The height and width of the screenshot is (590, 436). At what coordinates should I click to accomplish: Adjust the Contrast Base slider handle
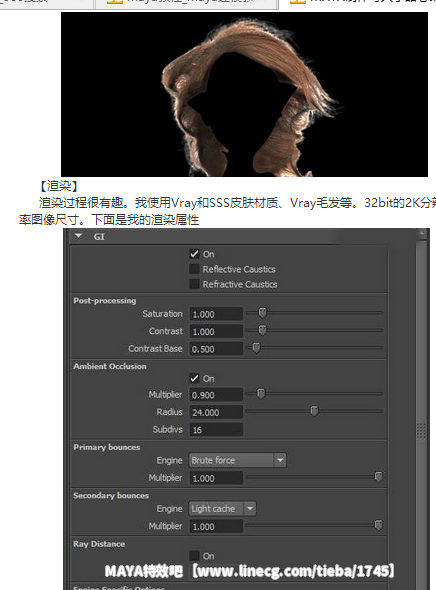[x=256, y=347]
